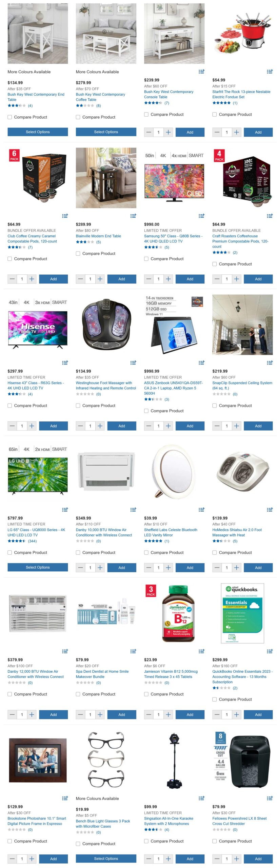Click Select Options for Bench Blue Light Glasses
277x868 pixels.
(x=106, y=859)
